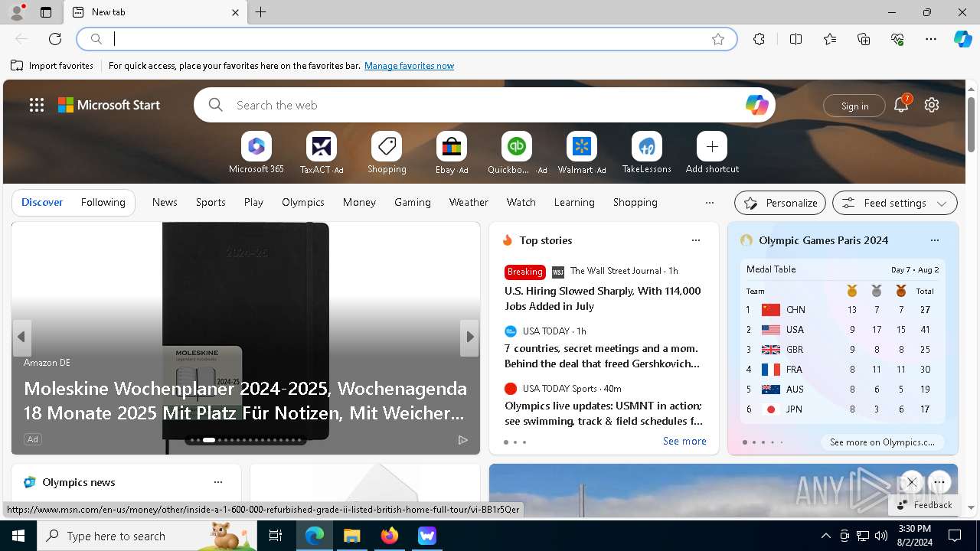Image resolution: width=980 pixels, height=551 pixels.
Task: Launch Firefox from taskbar
Action: (389, 536)
